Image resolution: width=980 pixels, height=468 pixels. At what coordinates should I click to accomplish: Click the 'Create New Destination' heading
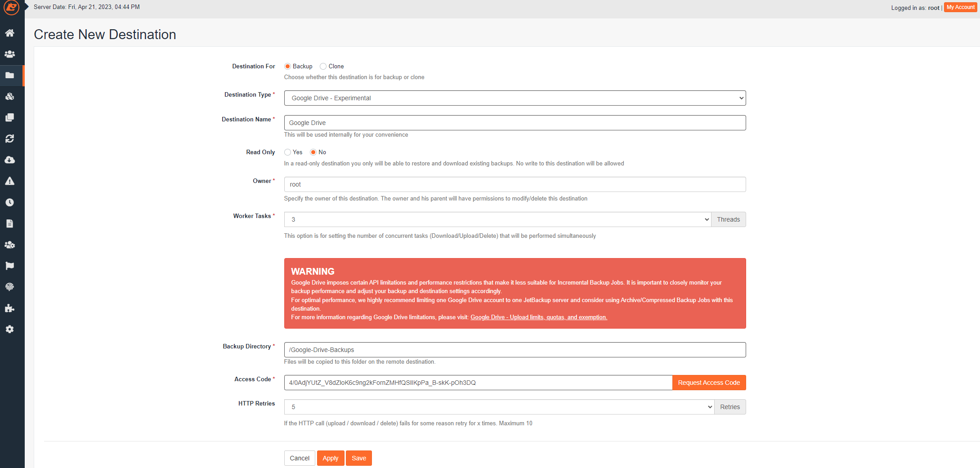105,35
